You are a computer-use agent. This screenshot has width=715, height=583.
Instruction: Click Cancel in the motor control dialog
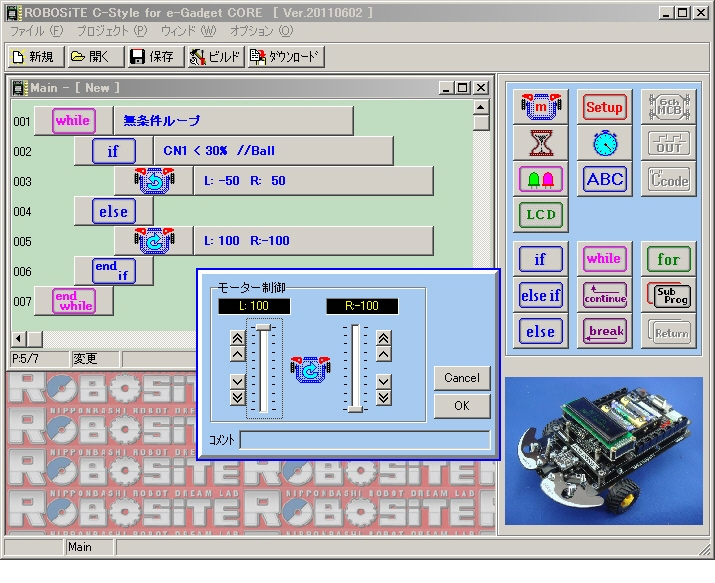[x=462, y=378]
